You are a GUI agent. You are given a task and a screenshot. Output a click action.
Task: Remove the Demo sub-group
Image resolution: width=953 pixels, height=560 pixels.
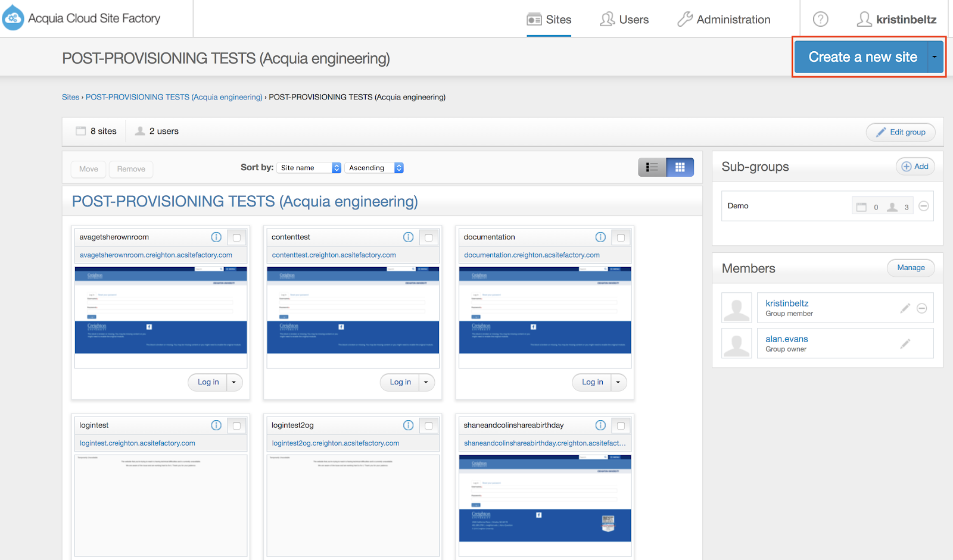tap(924, 206)
